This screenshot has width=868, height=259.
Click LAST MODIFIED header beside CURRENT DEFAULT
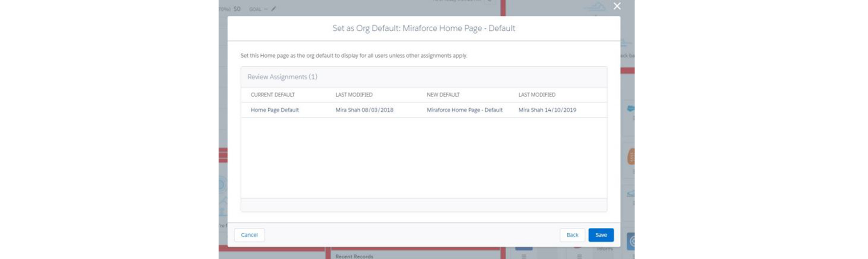coord(354,95)
